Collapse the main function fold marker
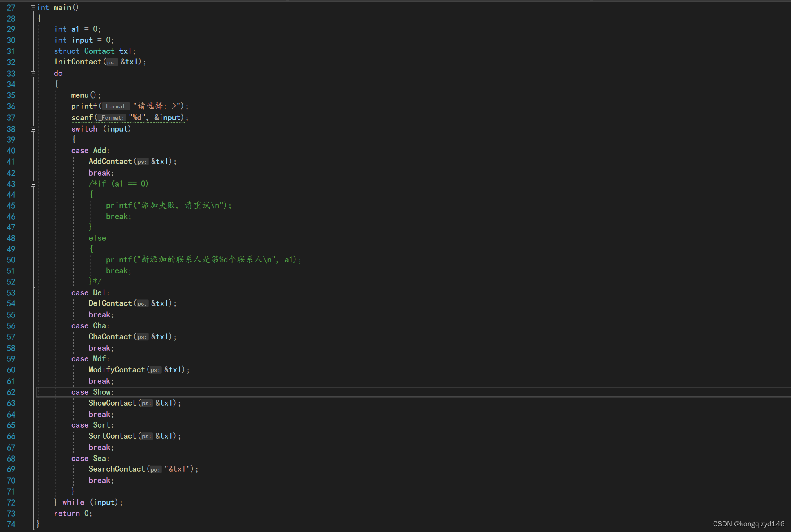The image size is (791, 532). click(x=33, y=8)
